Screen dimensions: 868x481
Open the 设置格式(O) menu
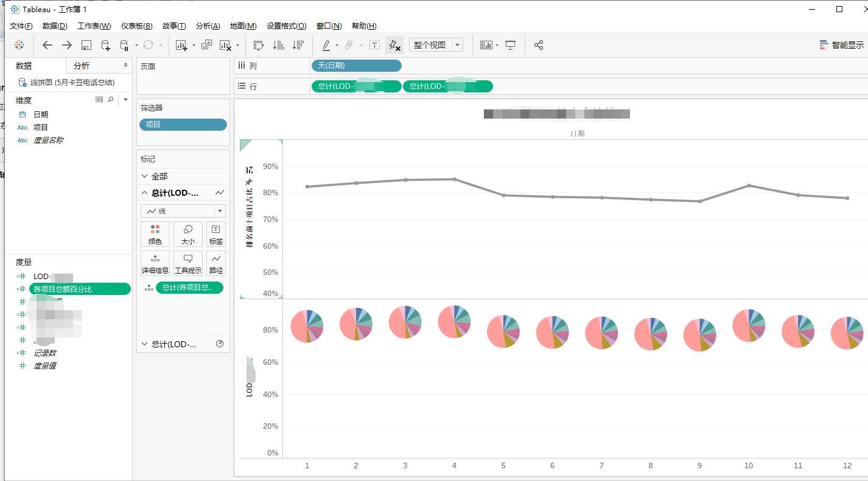point(286,26)
